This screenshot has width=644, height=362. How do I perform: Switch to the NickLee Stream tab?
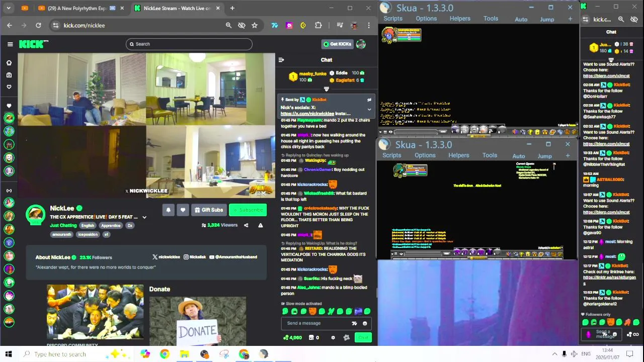177,8
